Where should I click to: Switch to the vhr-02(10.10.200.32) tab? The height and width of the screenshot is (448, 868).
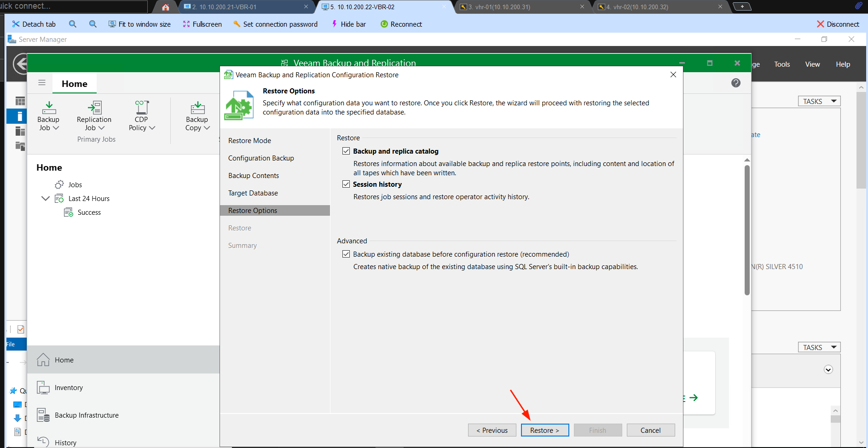(660, 7)
